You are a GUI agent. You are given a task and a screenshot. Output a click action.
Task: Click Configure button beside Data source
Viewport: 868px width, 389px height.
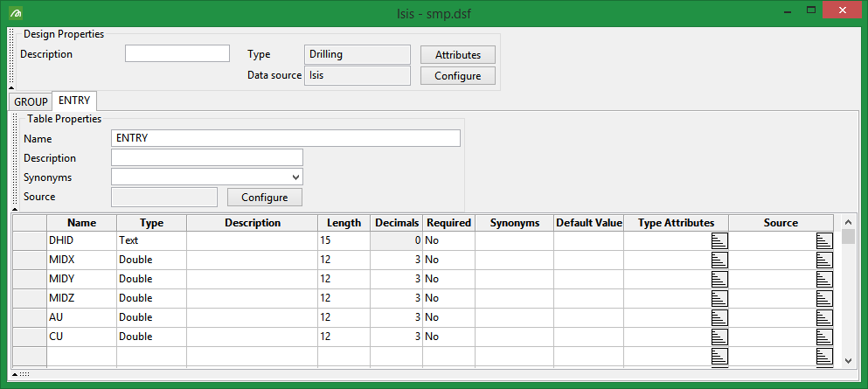tap(458, 76)
